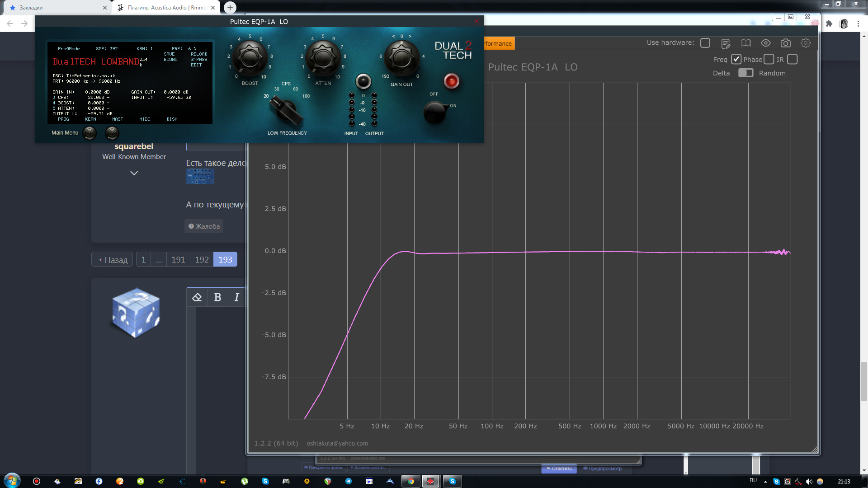Open analyzer settings gear icon

click(805, 43)
